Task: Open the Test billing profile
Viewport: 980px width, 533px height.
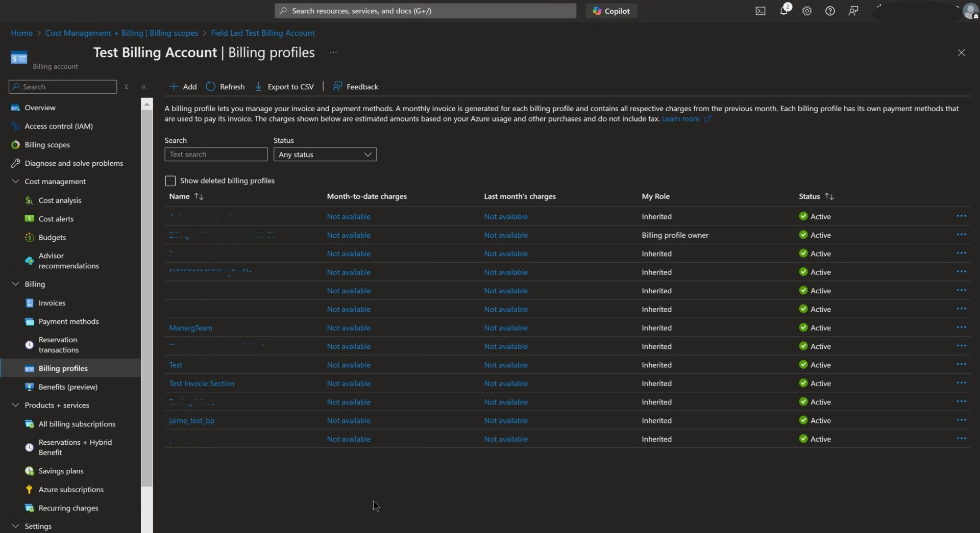Action: [x=176, y=365]
